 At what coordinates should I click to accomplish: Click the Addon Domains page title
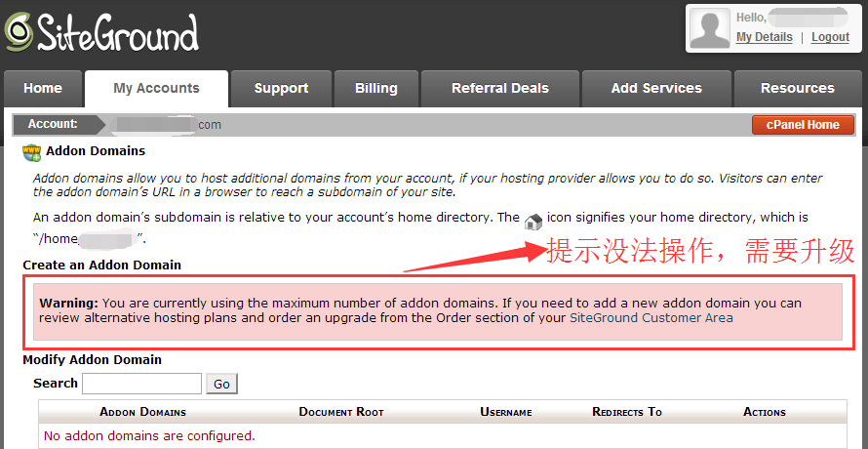click(x=96, y=150)
